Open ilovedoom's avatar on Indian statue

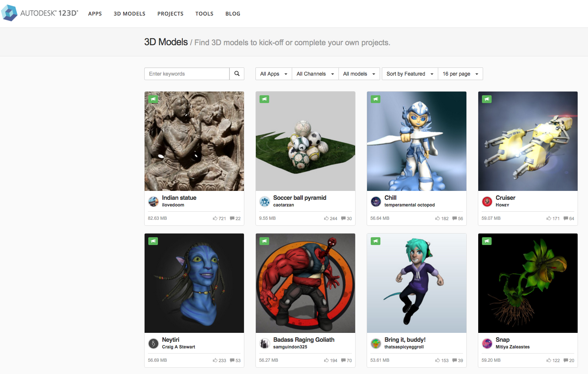pyautogui.click(x=153, y=202)
